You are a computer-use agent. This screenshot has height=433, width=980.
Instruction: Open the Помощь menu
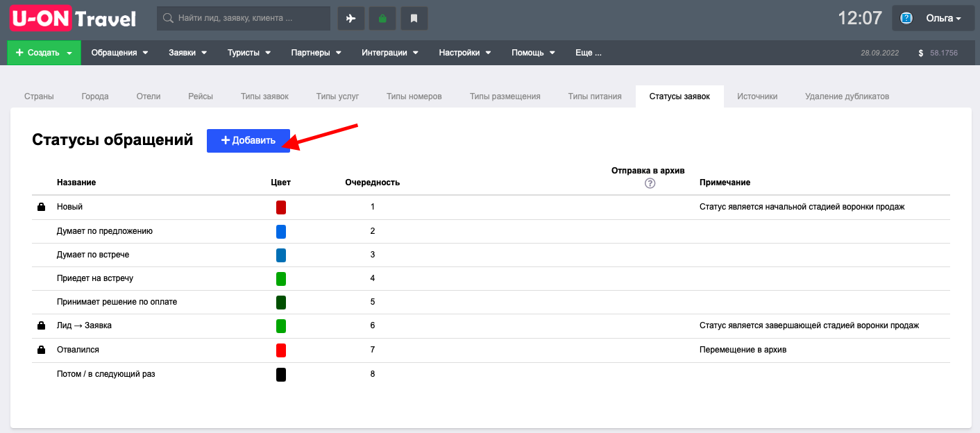[534, 53]
